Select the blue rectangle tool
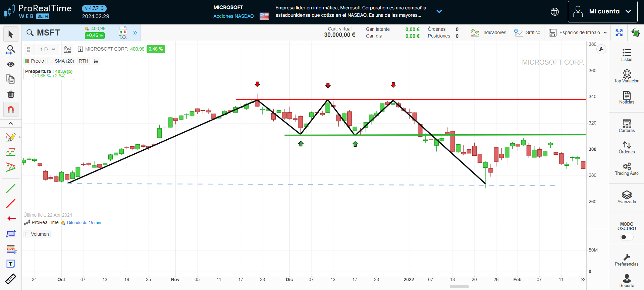Viewport: 644px width, 290px height. pyautogui.click(x=11, y=234)
